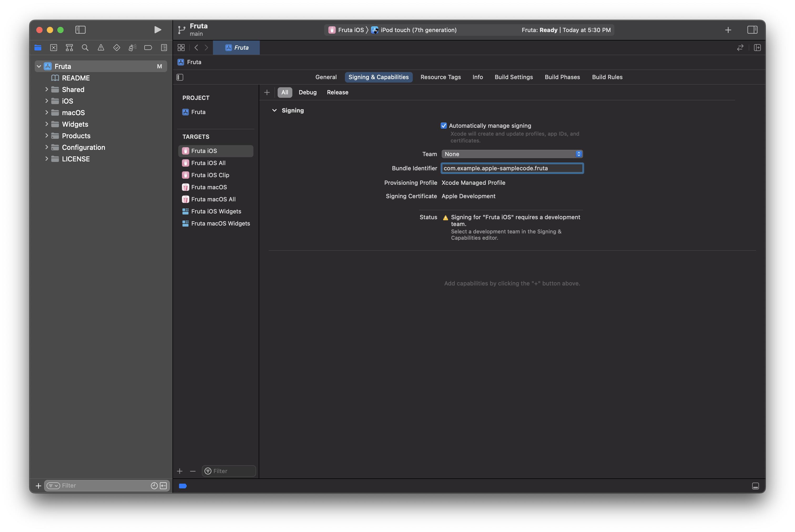Screen dimensions: 795x532
Task: Open the Build Settings tab
Action: [513, 77]
